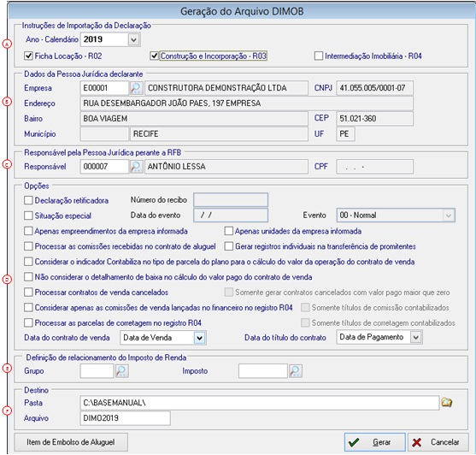Open the Responsável lookup magnifier icon
Image resolution: width=476 pixels, height=455 pixels.
click(136, 167)
